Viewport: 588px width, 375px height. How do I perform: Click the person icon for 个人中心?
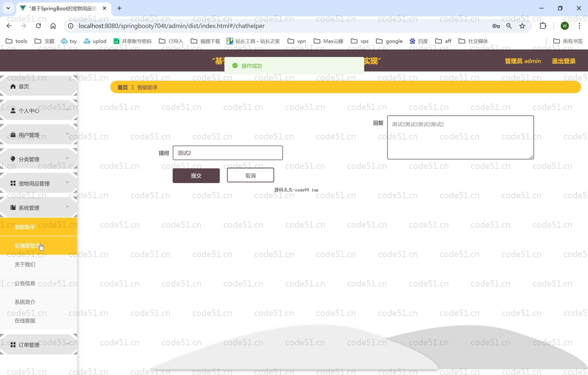tap(13, 110)
